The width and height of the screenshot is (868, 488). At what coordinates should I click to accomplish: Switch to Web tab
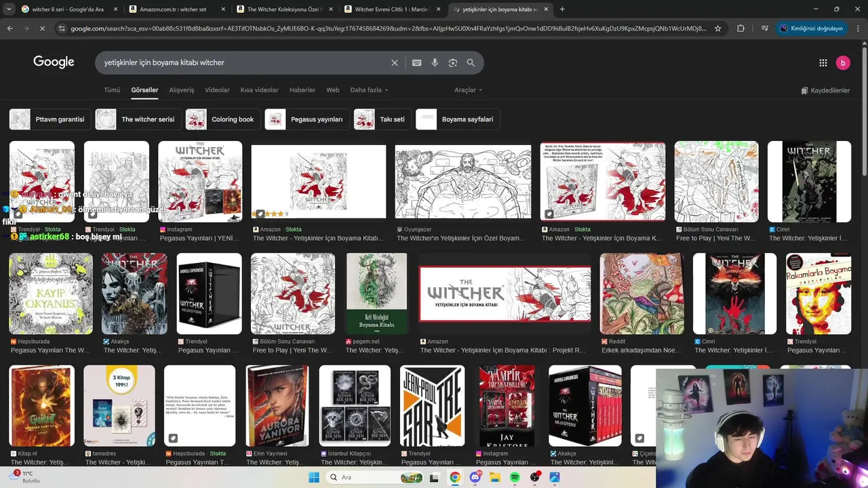(x=332, y=89)
